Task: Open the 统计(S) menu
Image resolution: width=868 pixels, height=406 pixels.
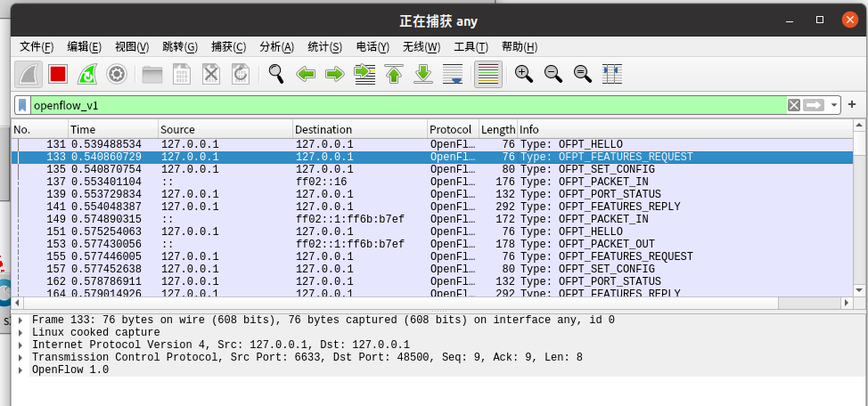Action: pos(325,47)
